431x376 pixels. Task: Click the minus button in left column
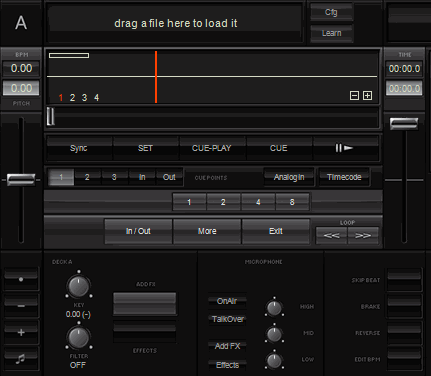pos(21,306)
